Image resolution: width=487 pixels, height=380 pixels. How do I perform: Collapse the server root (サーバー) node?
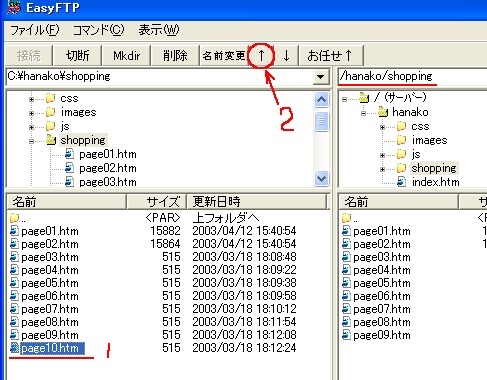coord(345,99)
